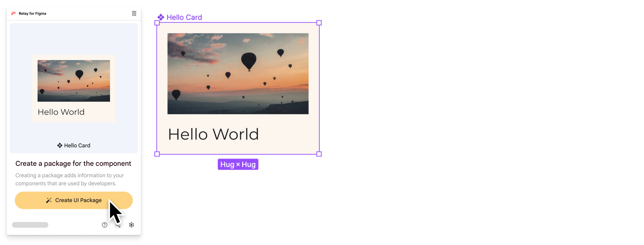This screenshot has width=644, height=245.
Task: Click the help question mark icon
Action: [105, 224]
